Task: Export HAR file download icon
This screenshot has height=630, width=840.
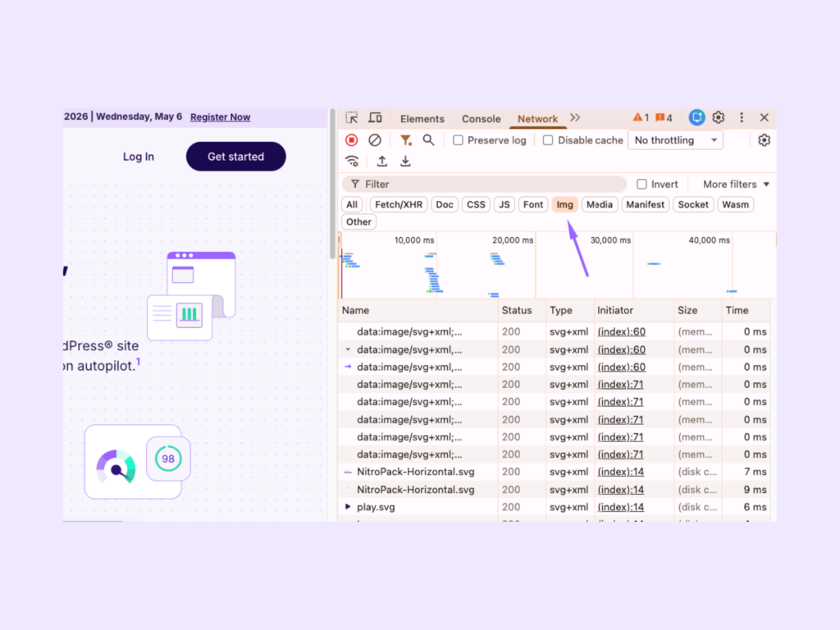Action: [405, 162]
